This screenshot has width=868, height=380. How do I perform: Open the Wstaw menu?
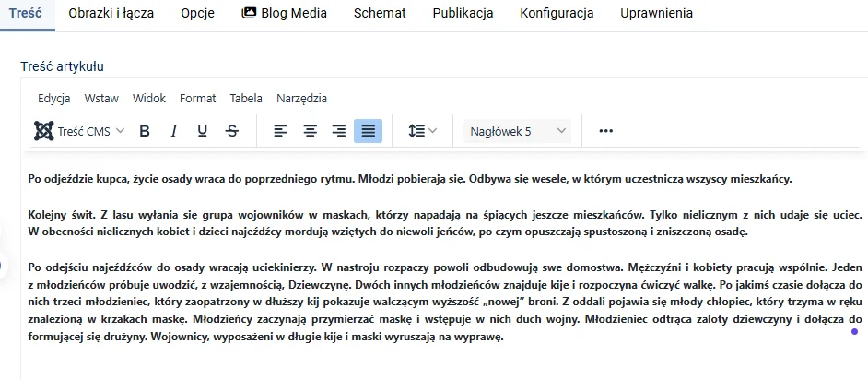(x=101, y=98)
